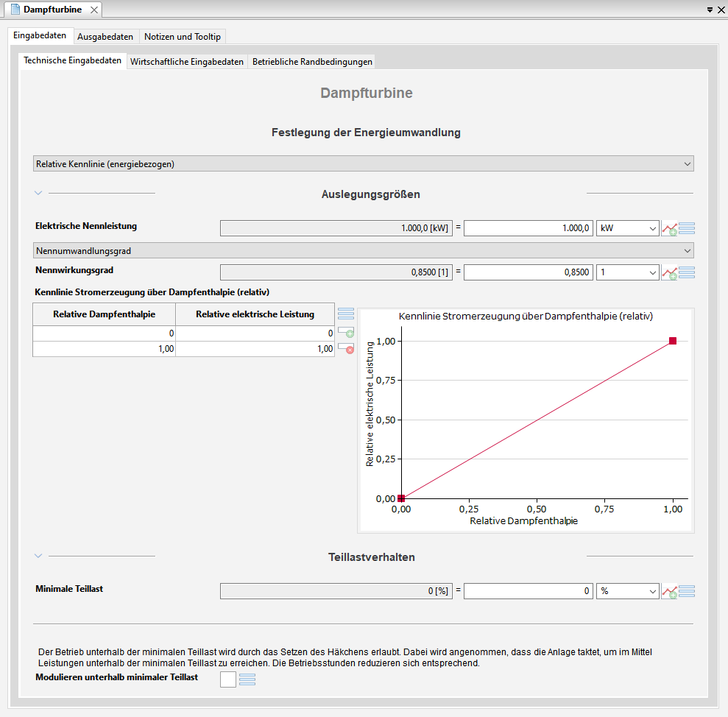Open unit dropdown for Nennwirkungsgrad

(x=628, y=272)
